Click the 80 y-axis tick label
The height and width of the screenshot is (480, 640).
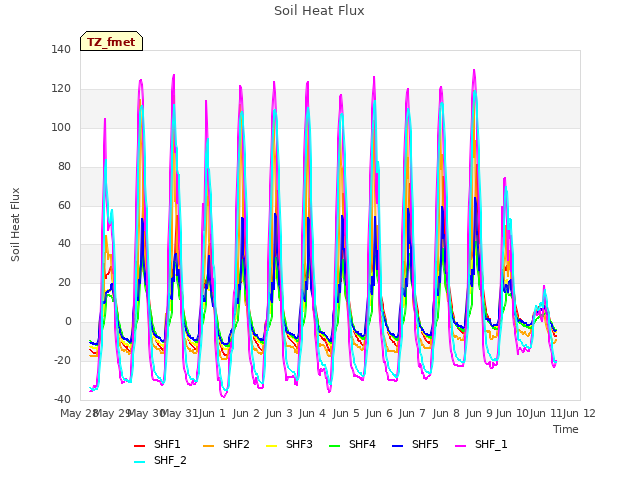click(64, 166)
